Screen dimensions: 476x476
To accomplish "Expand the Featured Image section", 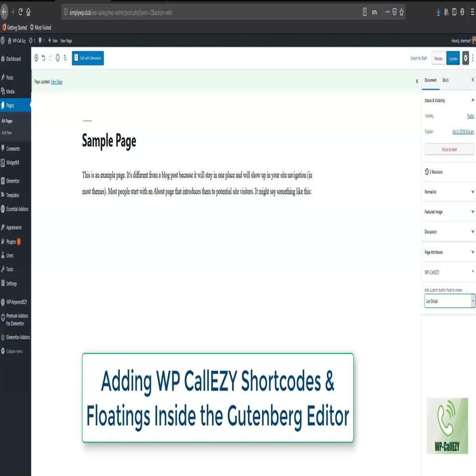I will 449,211.
